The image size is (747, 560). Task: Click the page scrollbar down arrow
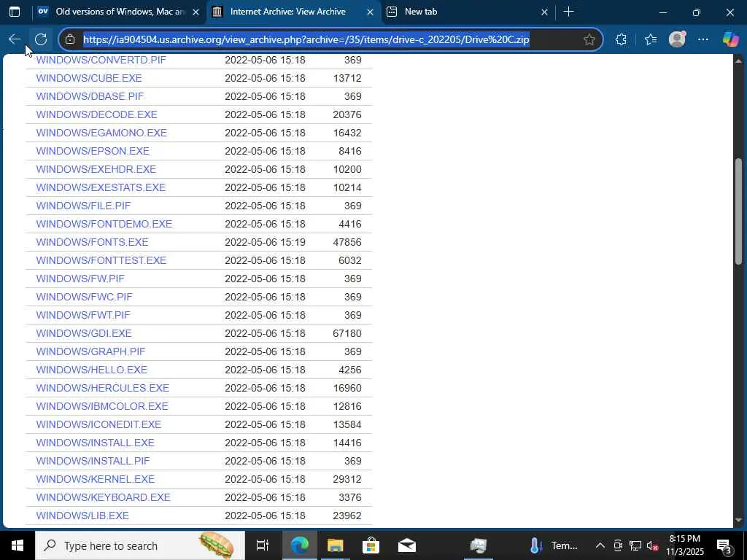tap(739, 520)
